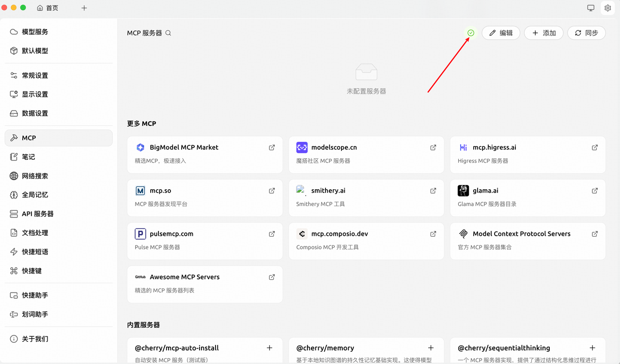Click the 添加 server button
Viewport: 620px width, 364px height.
(543, 33)
